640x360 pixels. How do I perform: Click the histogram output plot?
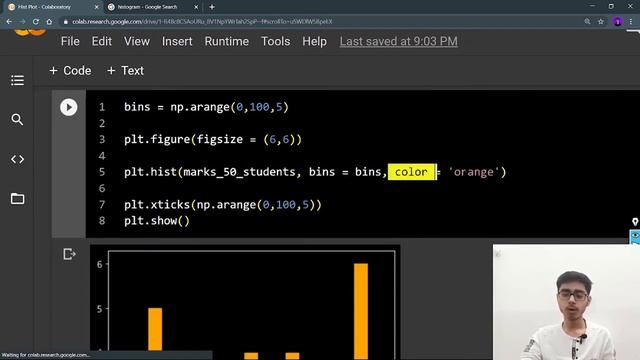(245, 302)
